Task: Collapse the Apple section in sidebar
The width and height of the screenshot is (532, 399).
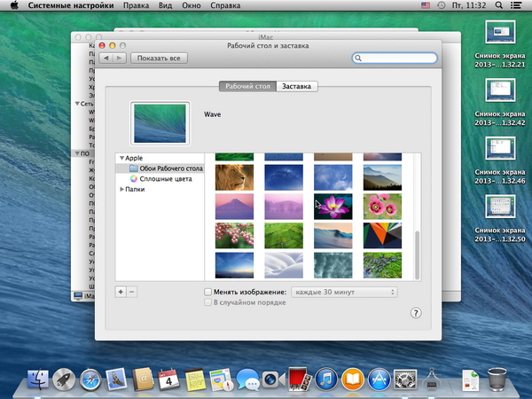Action: (x=121, y=157)
